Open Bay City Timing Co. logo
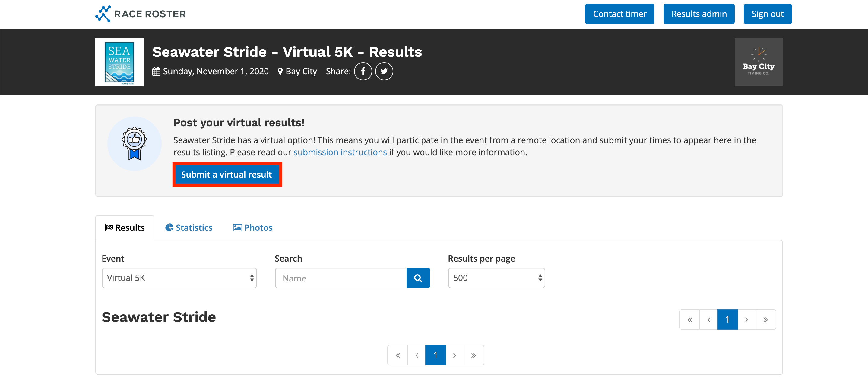 pos(758,62)
